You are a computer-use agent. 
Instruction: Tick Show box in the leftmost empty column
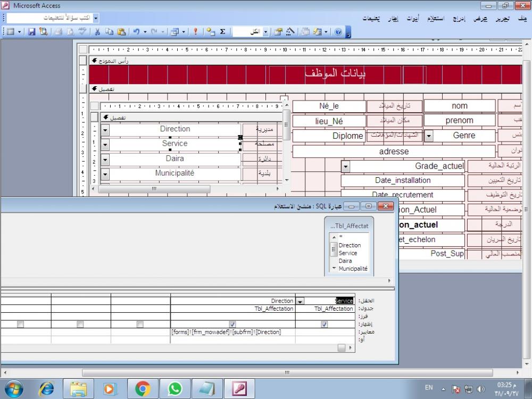[x=21, y=325]
